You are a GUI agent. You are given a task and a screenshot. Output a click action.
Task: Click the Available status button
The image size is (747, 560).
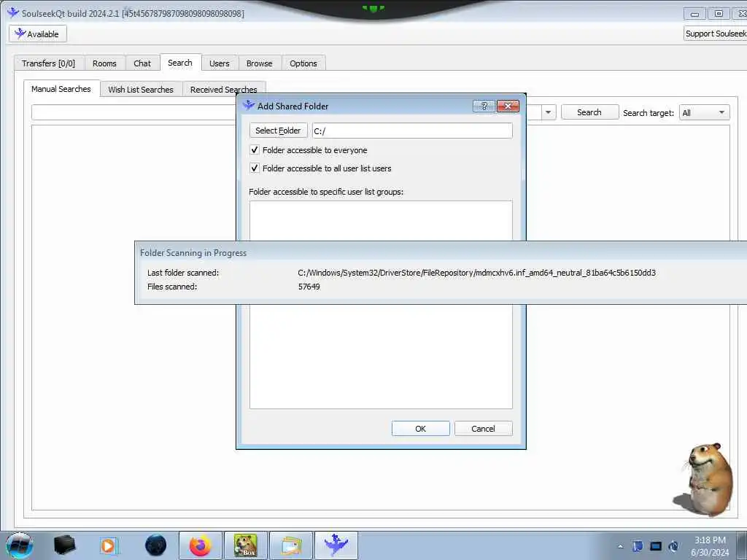click(x=38, y=34)
